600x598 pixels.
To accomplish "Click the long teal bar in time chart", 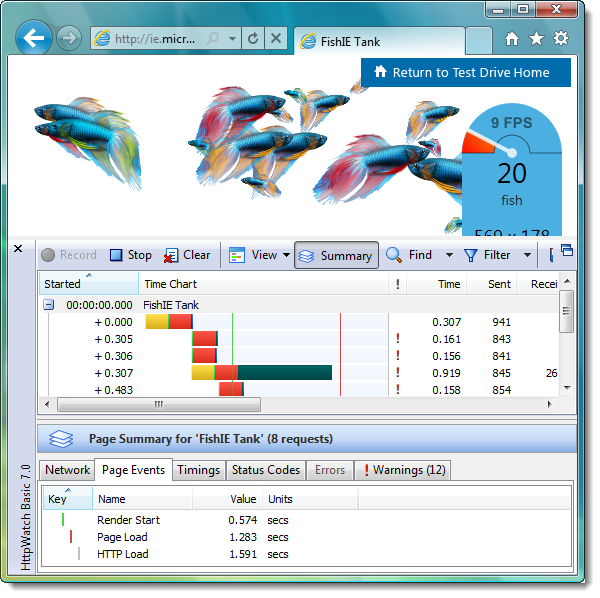I will [x=285, y=373].
